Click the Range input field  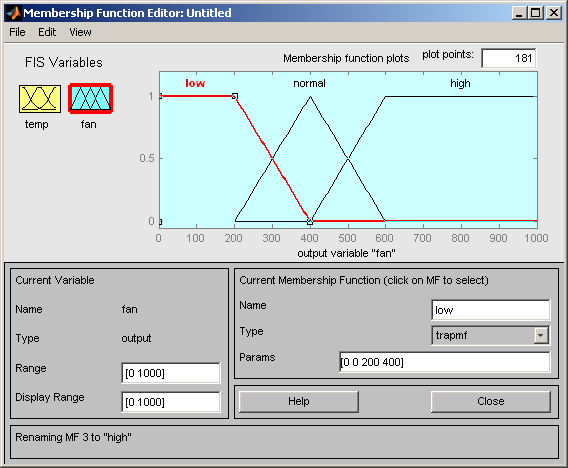[171, 373]
